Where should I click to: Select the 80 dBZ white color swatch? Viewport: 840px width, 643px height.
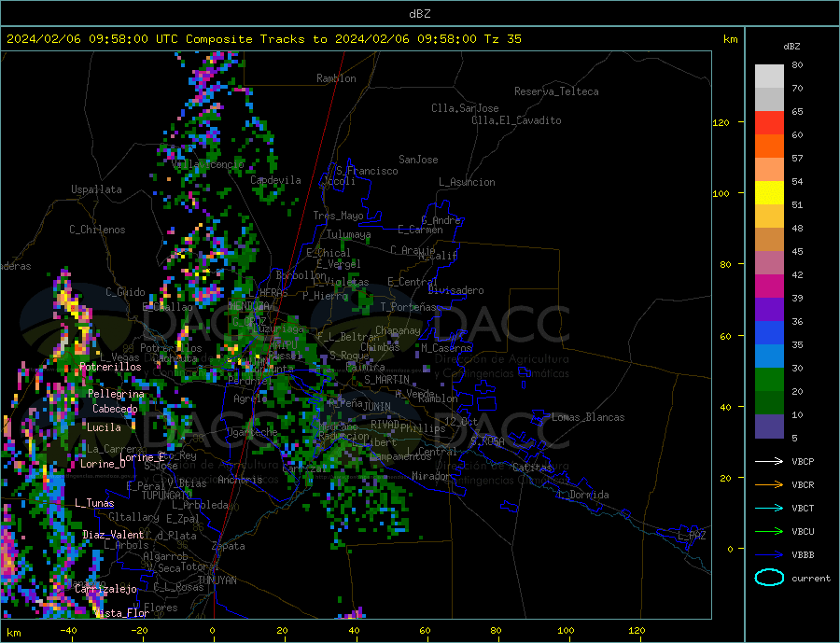pyautogui.click(x=769, y=77)
